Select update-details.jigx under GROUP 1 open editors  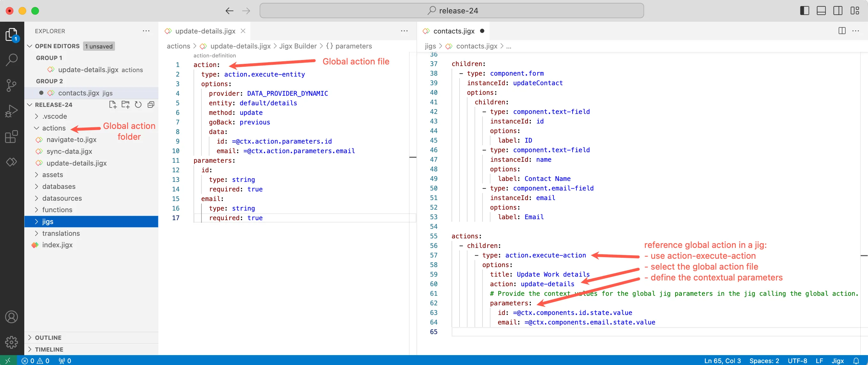coord(91,70)
